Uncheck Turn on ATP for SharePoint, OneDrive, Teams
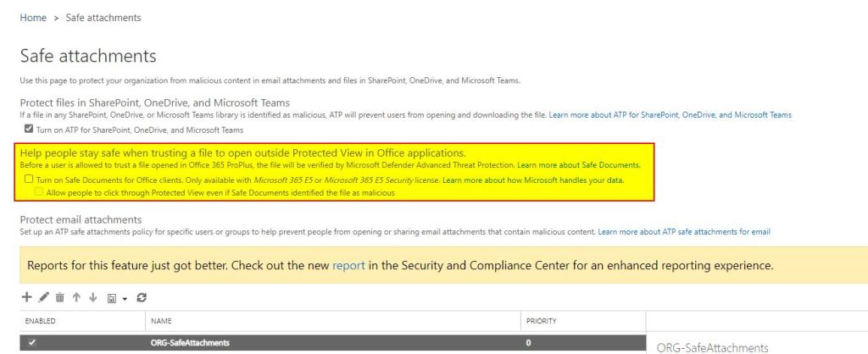 pyautogui.click(x=30, y=130)
